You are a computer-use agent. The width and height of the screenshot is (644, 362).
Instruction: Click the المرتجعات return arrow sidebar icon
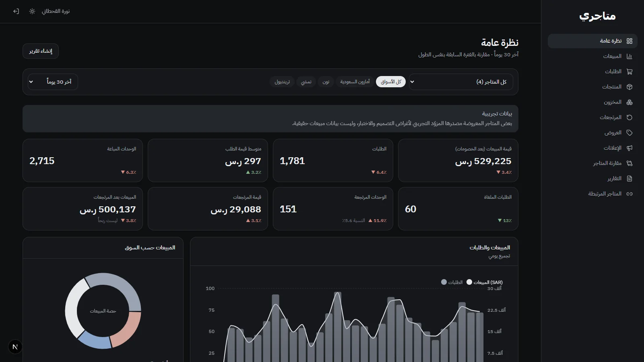click(630, 117)
